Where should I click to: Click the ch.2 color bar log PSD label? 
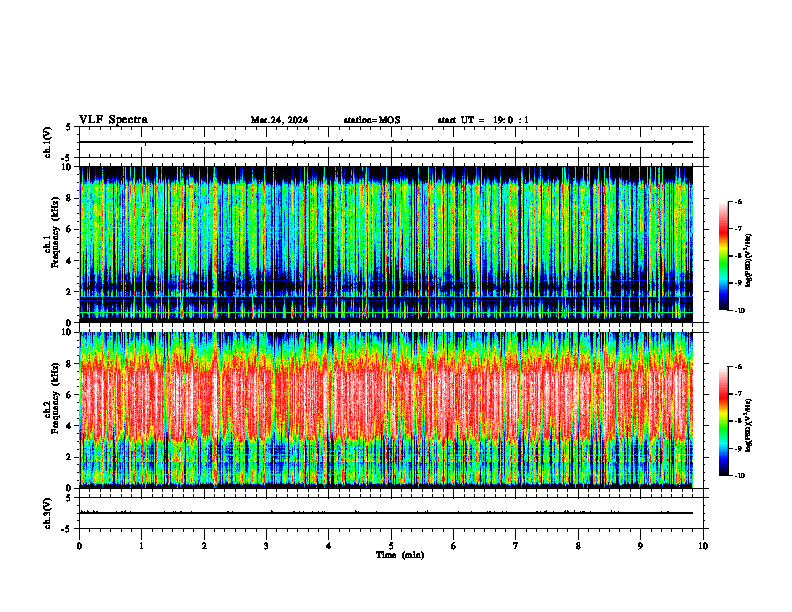(x=748, y=425)
